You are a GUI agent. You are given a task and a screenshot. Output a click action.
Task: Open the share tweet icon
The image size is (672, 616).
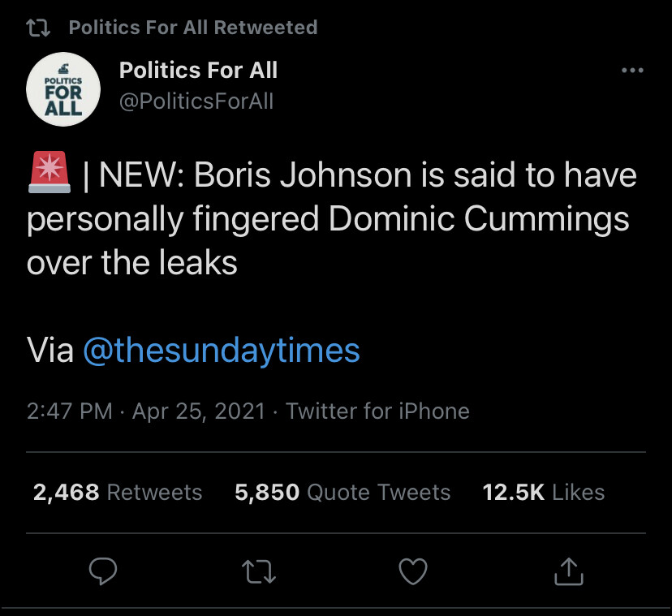point(569,571)
